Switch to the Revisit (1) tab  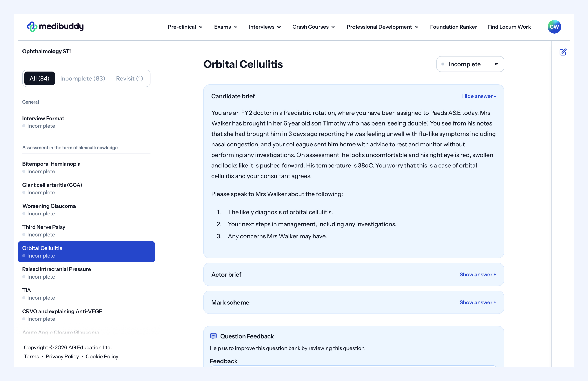[x=130, y=78]
